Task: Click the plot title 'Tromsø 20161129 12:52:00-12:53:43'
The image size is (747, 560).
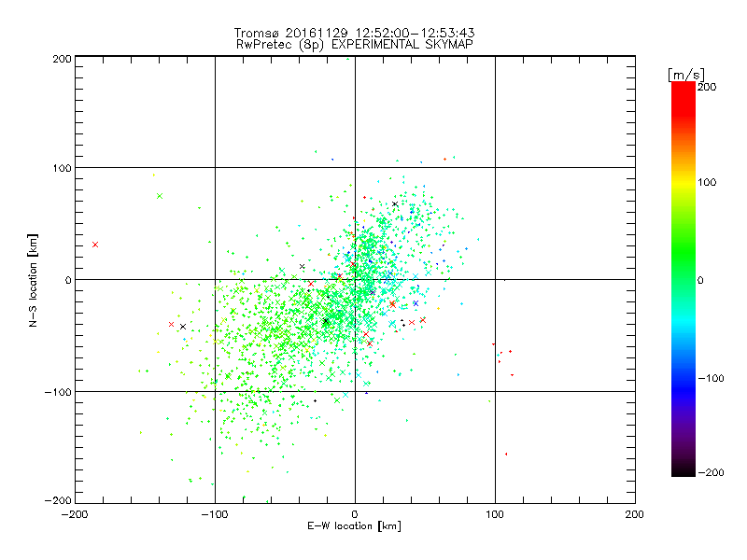Action: [354, 33]
